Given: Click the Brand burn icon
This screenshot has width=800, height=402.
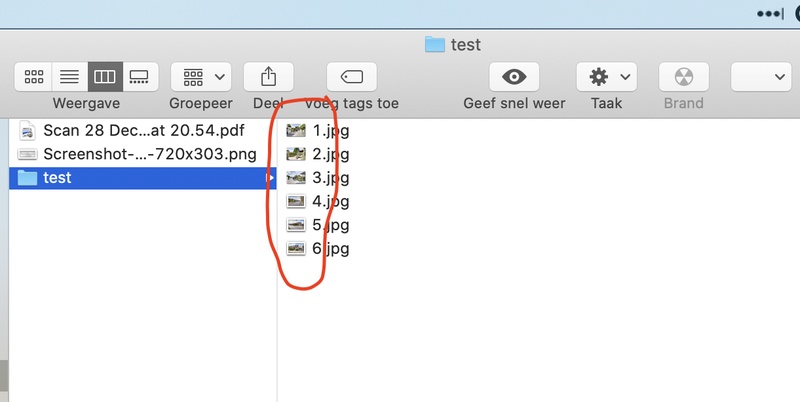Looking at the screenshot, I should tap(683, 76).
